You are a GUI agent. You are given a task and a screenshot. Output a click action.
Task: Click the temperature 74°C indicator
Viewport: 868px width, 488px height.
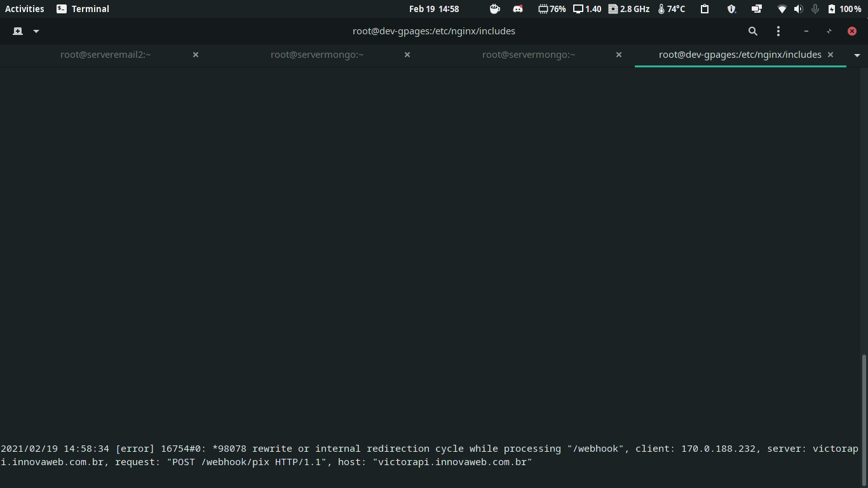[672, 9]
